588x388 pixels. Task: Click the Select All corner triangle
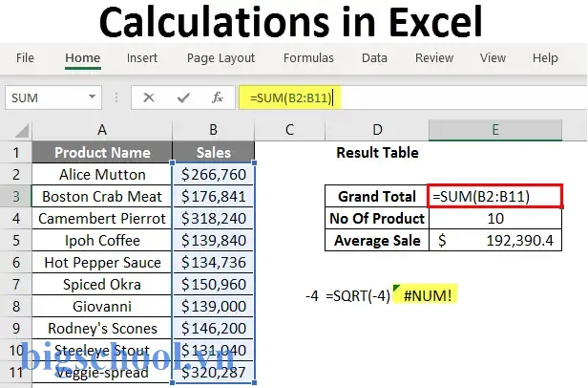22,131
